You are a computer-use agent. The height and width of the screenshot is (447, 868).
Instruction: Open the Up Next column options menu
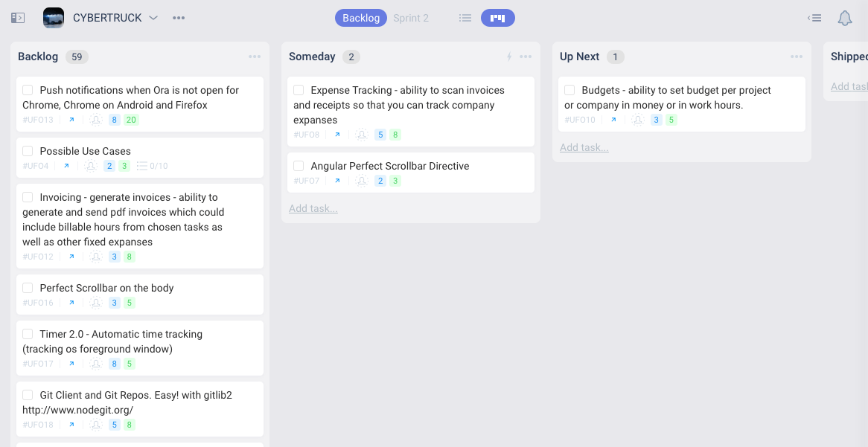tap(797, 57)
